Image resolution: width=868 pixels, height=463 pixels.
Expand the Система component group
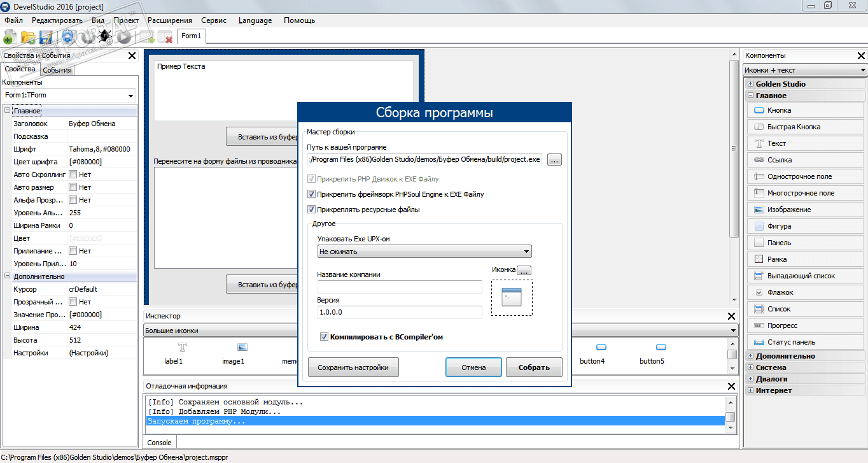tap(751, 367)
